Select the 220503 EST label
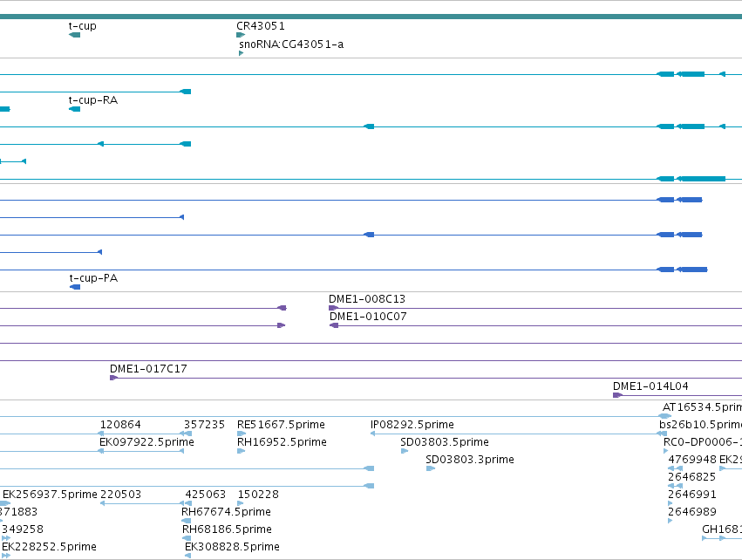This screenshot has height=560, width=742. (x=121, y=495)
